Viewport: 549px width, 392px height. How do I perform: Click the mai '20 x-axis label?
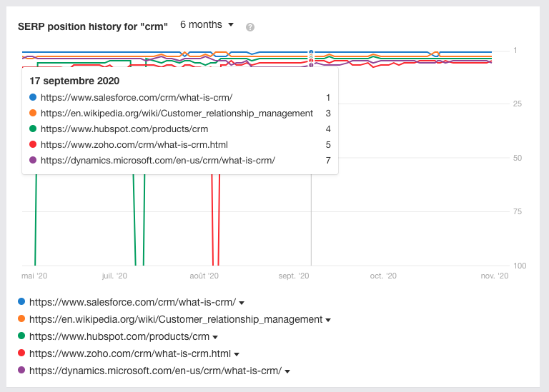34,276
